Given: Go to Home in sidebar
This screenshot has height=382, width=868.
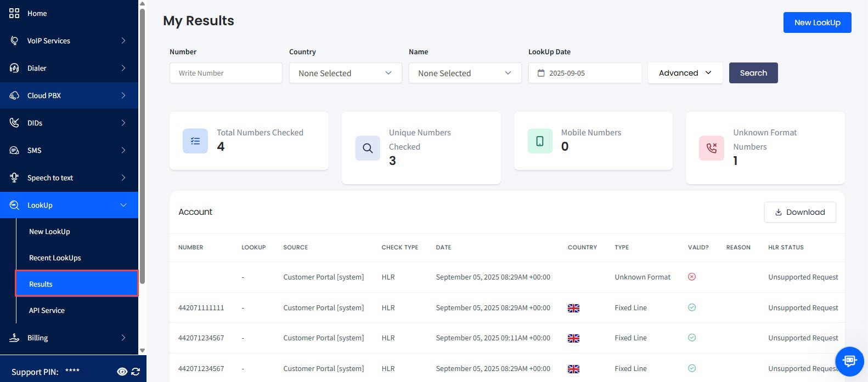Looking at the screenshot, I should (37, 13).
